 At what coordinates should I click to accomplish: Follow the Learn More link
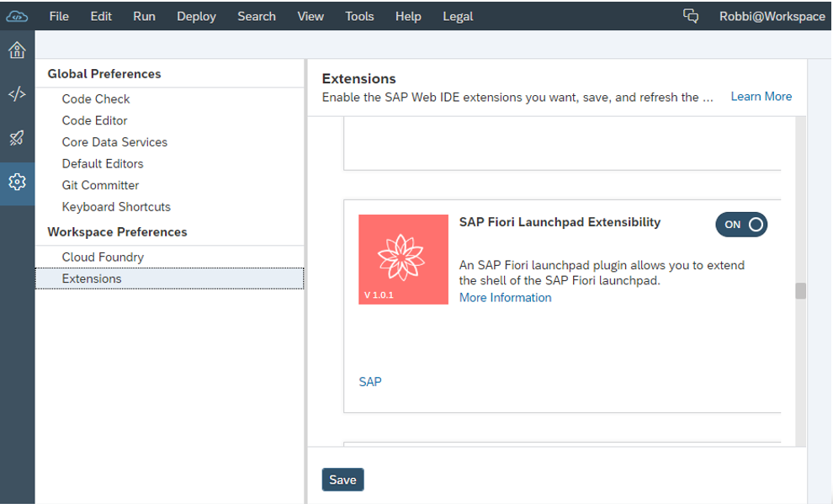click(761, 97)
